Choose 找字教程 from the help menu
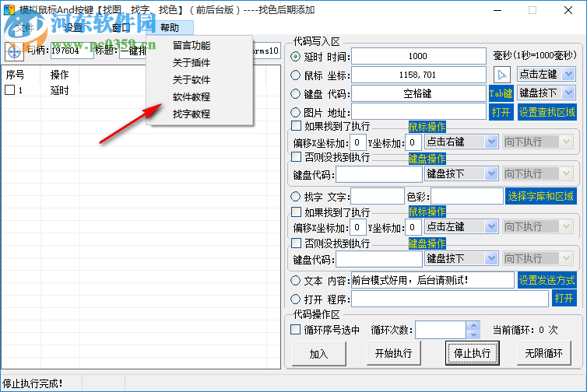Image resolution: width=587 pixels, height=392 pixels. point(192,114)
